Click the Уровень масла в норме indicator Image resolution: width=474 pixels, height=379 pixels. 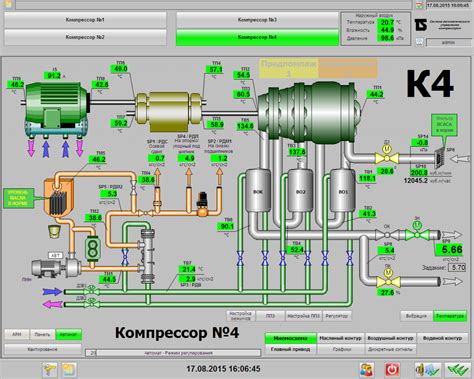click(x=19, y=198)
